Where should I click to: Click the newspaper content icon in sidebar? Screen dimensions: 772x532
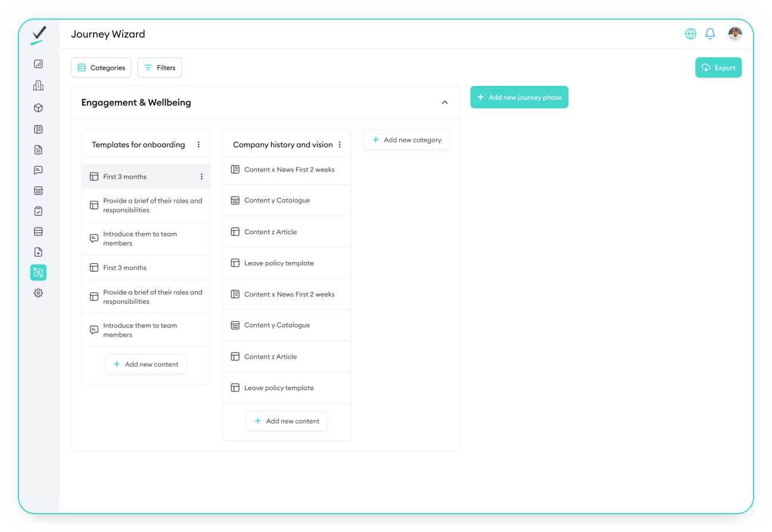[x=38, y=129]
